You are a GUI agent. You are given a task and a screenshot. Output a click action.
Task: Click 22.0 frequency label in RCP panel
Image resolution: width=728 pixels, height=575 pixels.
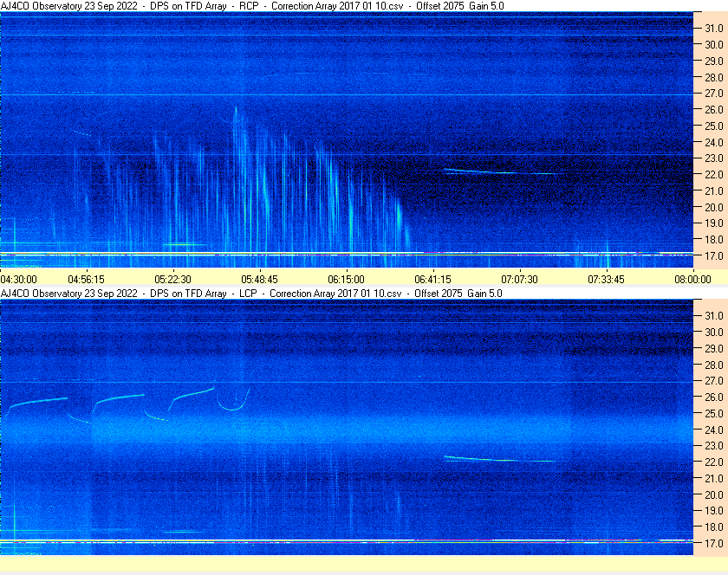point(714,175)
